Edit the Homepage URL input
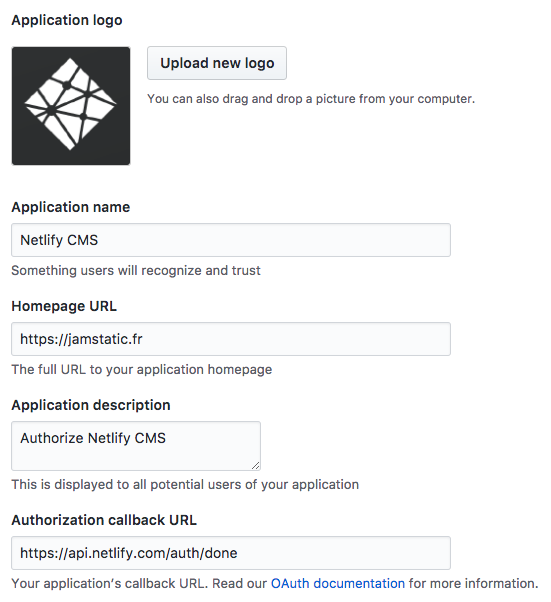551x602 pixels. [x=231, y=339]
